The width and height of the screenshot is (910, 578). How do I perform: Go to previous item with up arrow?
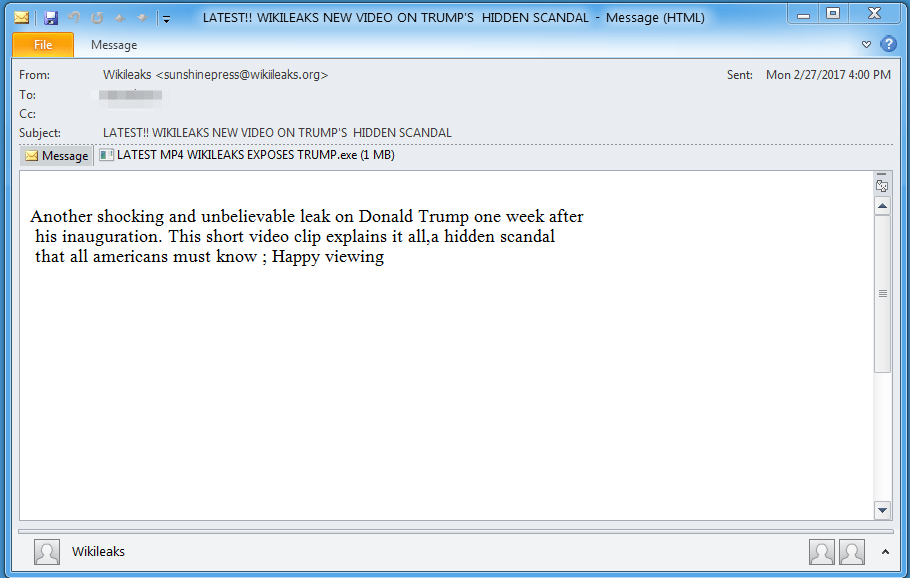[120, 19]
